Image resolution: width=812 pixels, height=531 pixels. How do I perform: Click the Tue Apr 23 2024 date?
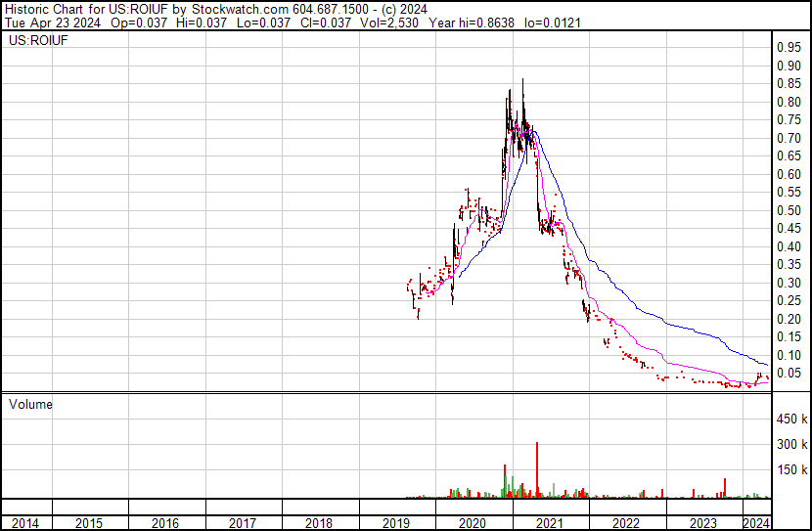[52, 22]
